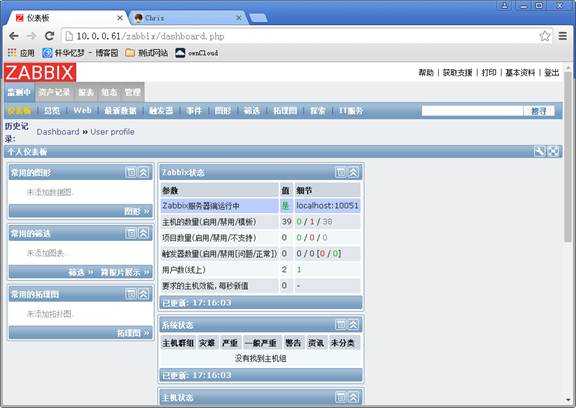Collapse the 常用的拓扑图 widget

(144, 294)
